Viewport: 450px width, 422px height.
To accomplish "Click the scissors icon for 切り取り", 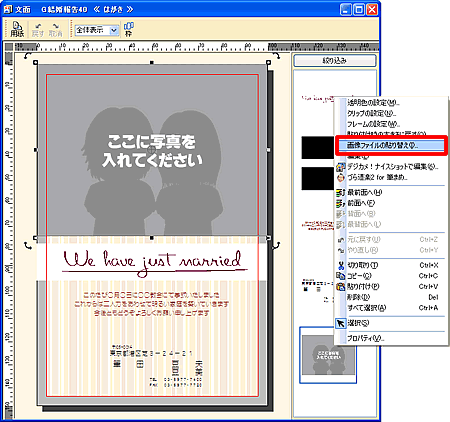I will pos(341,266).
